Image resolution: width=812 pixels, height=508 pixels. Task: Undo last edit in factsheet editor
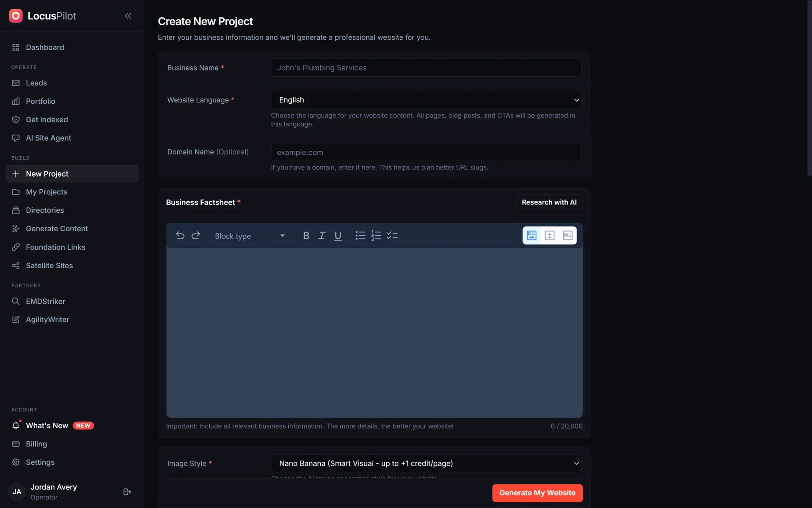[x=180, y=236]
